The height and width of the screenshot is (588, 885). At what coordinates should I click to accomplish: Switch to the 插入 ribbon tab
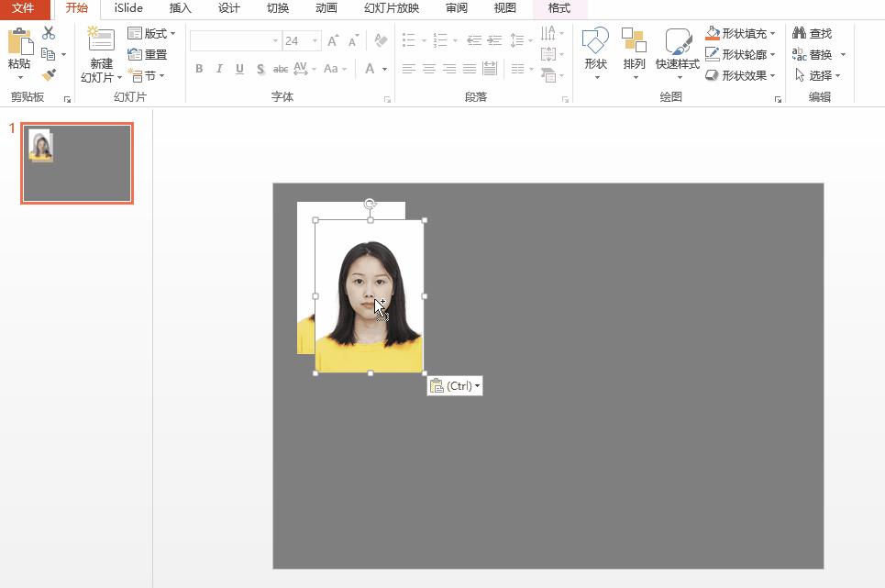point(180,9)
